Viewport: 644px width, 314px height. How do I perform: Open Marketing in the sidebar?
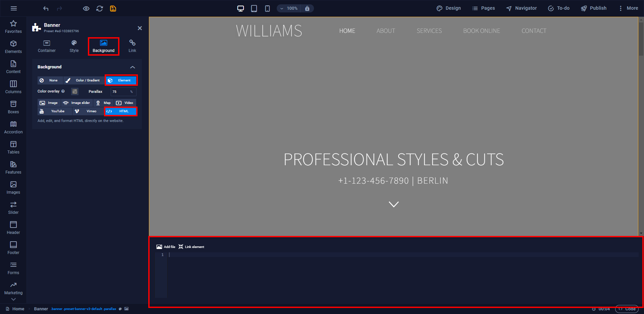(13, 288)
